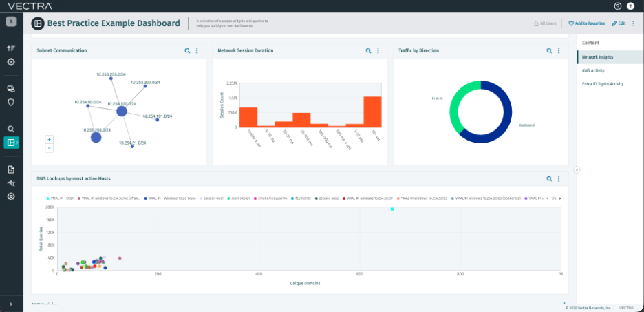Go to Entra ID Signin Activity section
644x312 pixels.
603,84
